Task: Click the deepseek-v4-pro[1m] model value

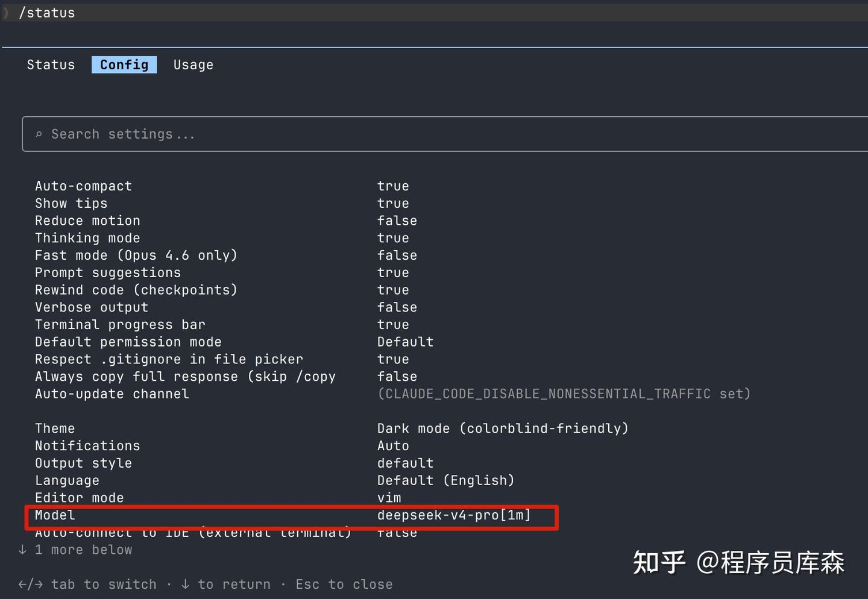Action: 454,515
